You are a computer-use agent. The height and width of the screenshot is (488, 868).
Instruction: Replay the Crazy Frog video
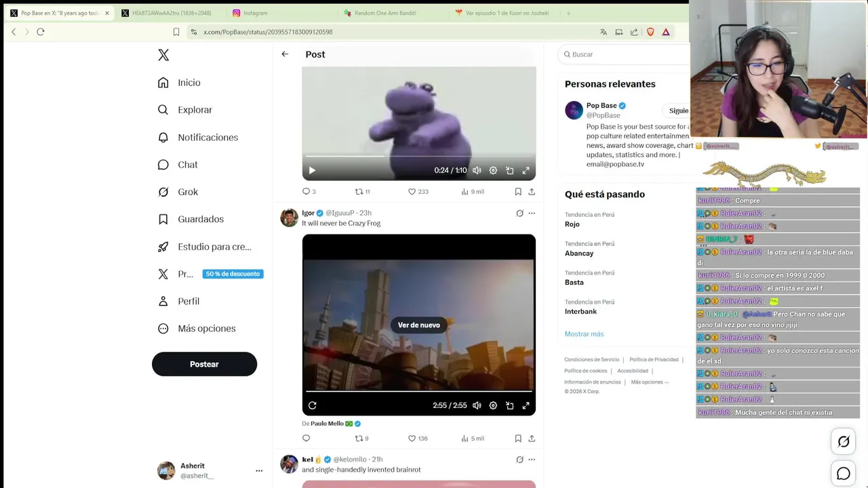click(312, 405)
